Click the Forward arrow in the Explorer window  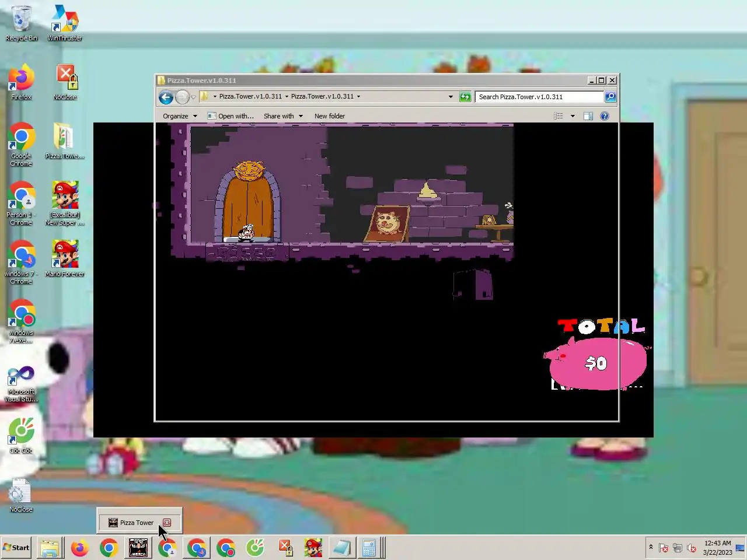click(182, 97)
